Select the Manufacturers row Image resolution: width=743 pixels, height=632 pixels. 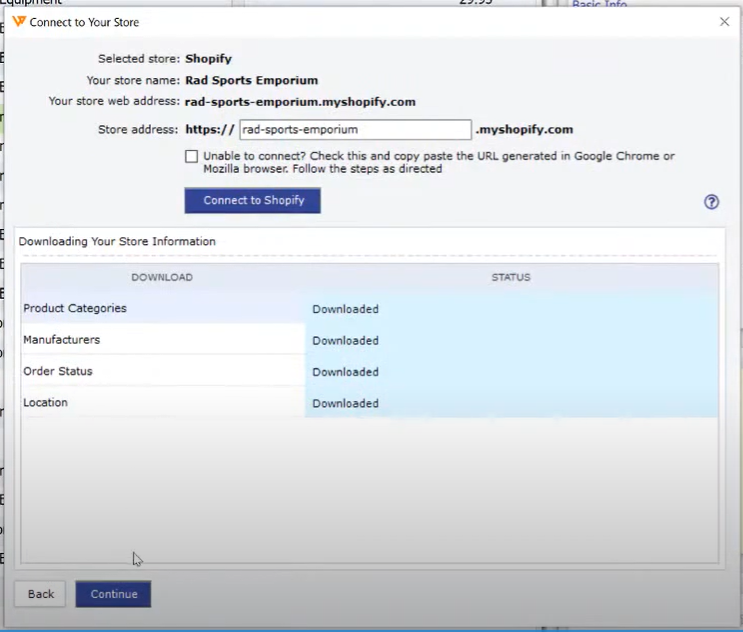(370, 340)
